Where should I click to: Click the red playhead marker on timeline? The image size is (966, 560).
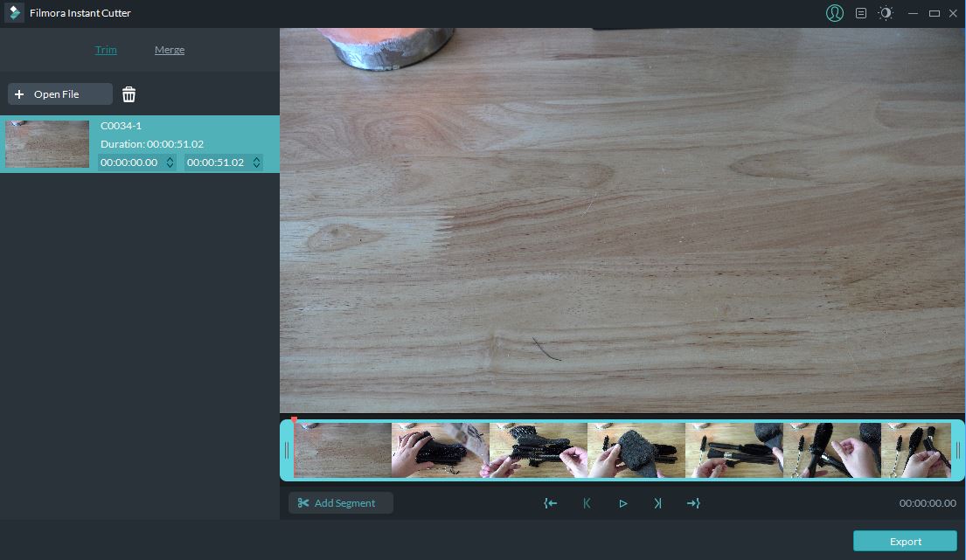[295, 419]
